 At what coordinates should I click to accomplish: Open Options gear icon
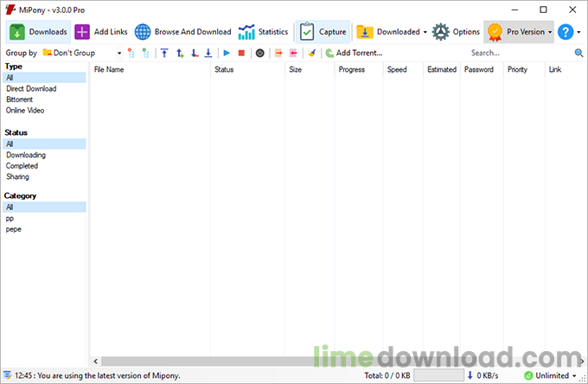[441, 32]
